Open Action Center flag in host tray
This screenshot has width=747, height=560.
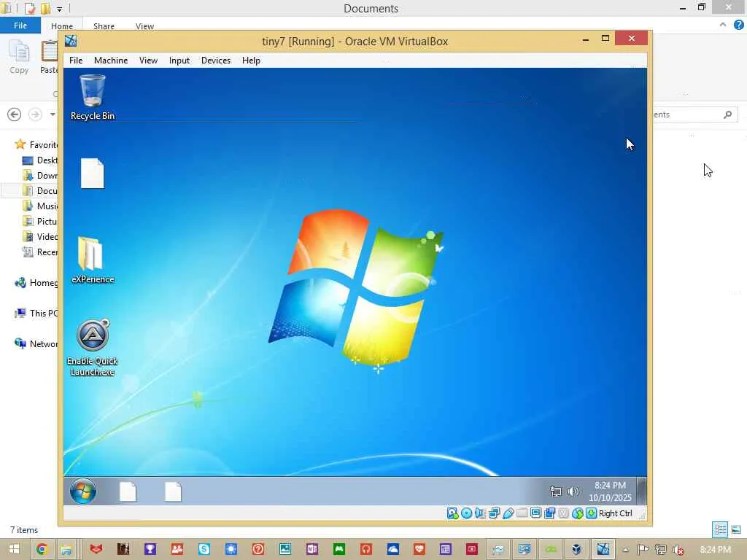click(643, 550)
